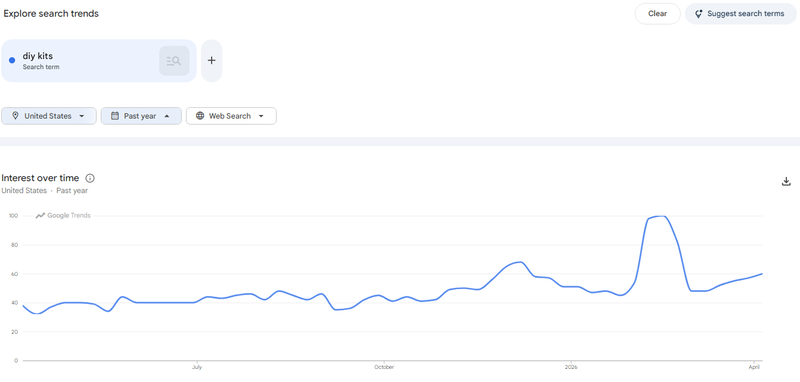Select the diy kits search term field
This screenshot has height=382, width=800.
99,61
